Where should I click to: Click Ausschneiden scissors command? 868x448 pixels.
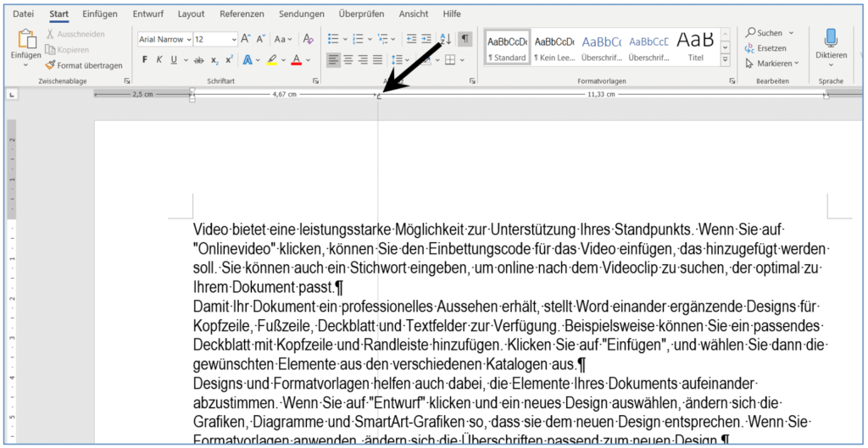coord(75,34)
